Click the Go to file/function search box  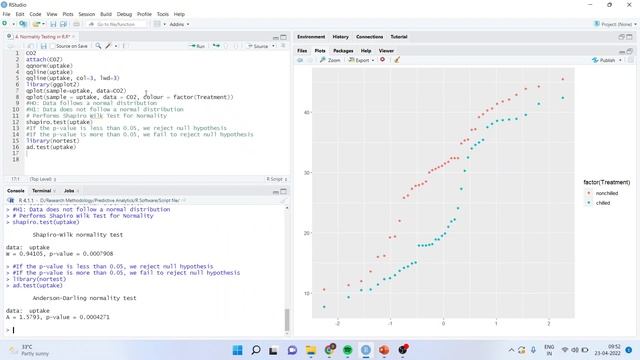click(116, 24)
